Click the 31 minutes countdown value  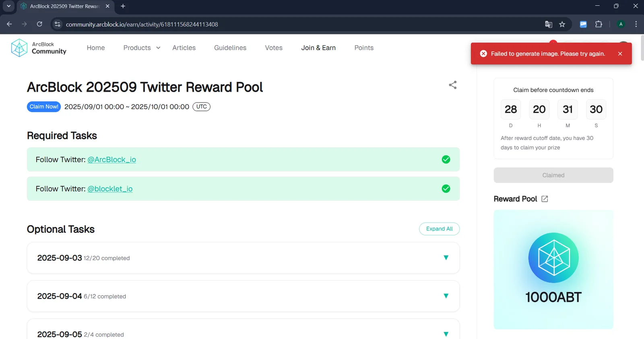568,109
